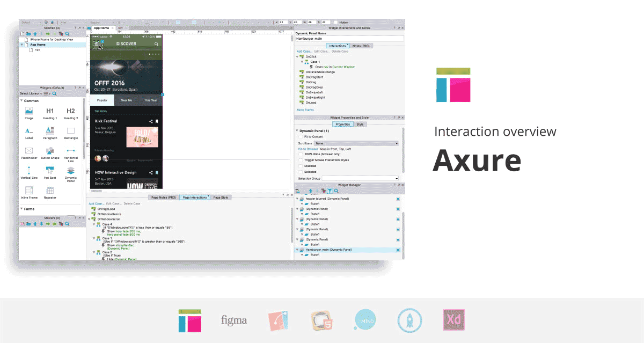The image size is (644, 343).
Task: Select the Repeater widget
Action: [x=50, y=192]
